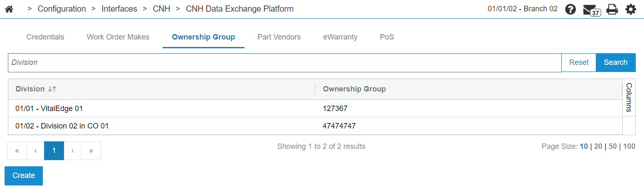The image size is (644, 195).
Task: Go to previous results page
Action: tap(36, 151)
